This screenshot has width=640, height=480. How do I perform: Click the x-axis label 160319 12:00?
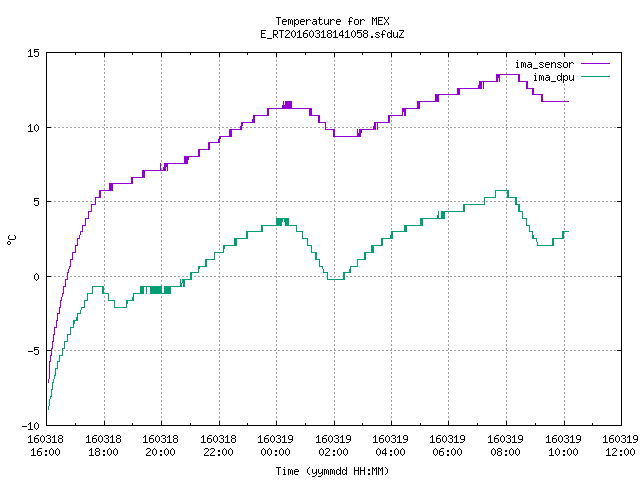click(x=620, y=445)
